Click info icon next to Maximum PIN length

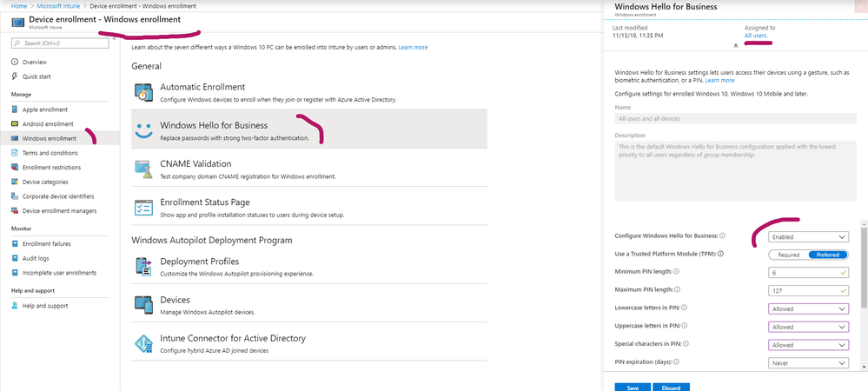pos(678,289)
